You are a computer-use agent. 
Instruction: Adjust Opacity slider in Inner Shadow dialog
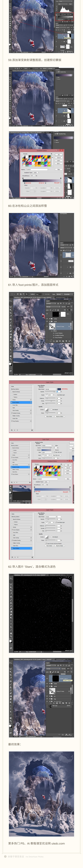pyautogui.click(x=50, y=392)
